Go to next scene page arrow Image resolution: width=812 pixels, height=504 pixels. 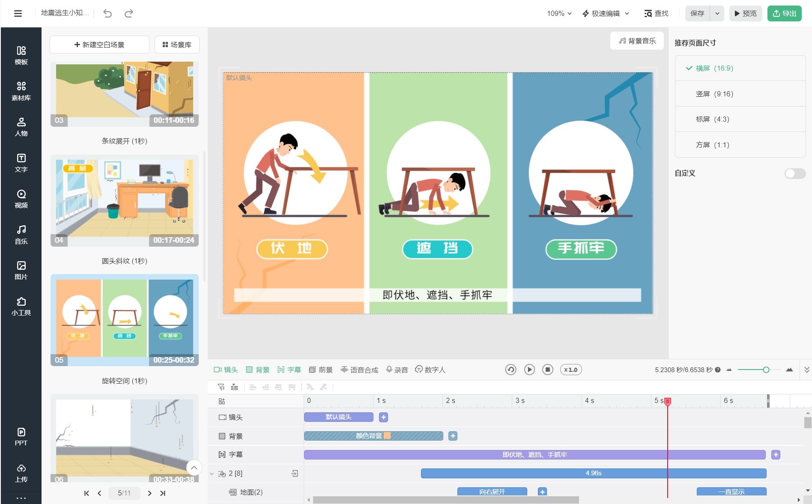coord(149,493)
